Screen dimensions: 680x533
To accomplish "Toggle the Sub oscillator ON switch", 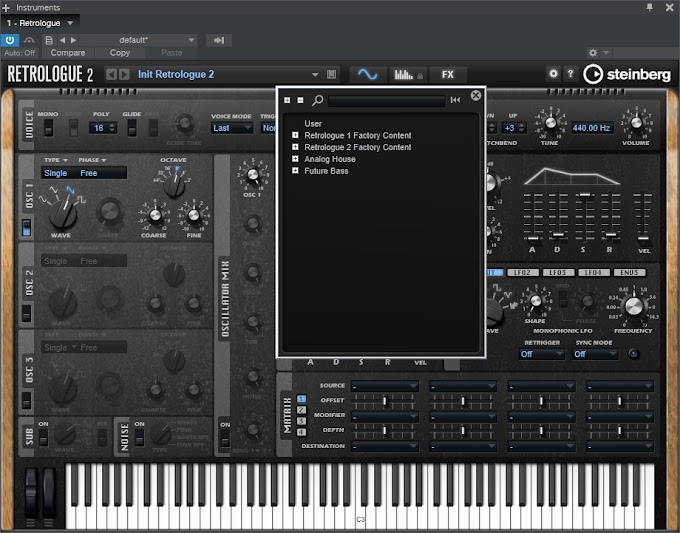I will click(x=43, y=438).
